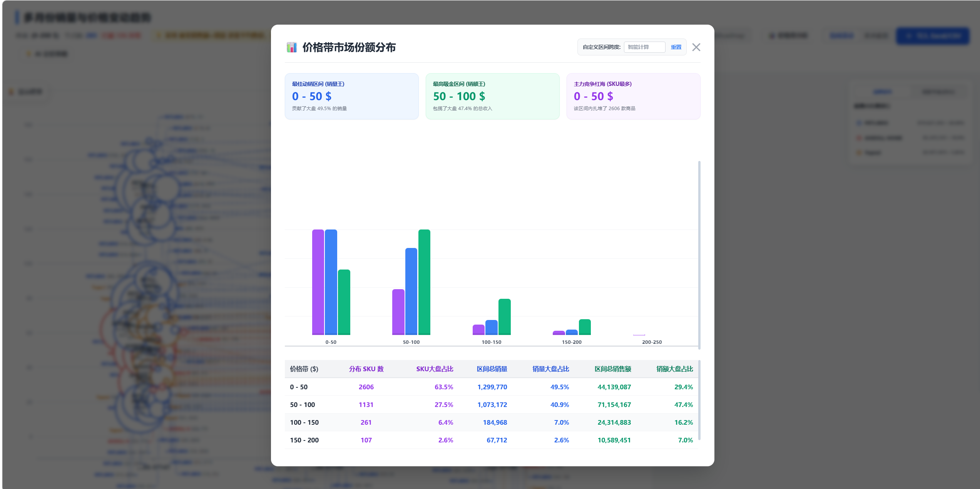
Task: Click the 0-50 axis label
Action: [331, 342]
